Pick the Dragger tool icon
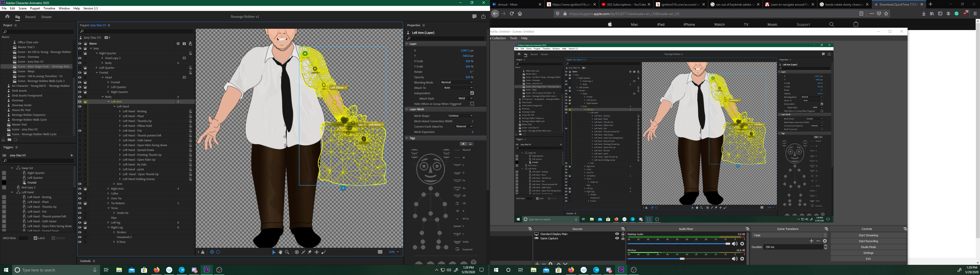 pos(316,252)
